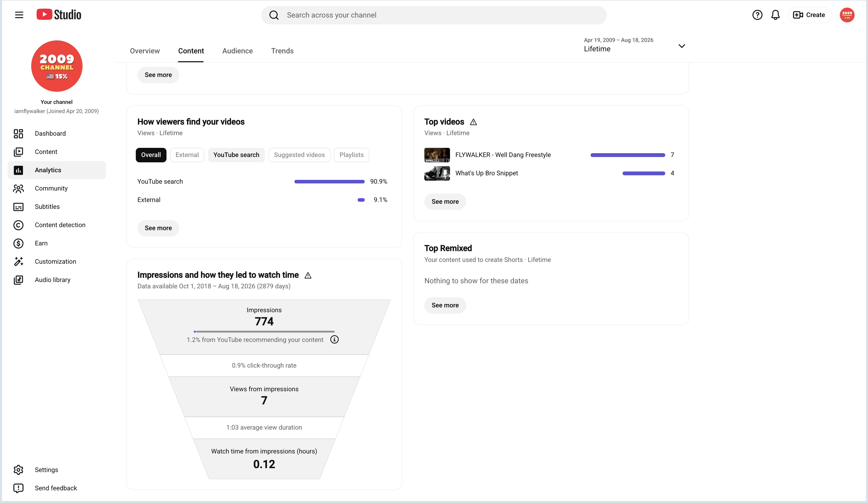This screenshot has width=868, height=503.
Task: Select the Overall traffic filter chip
Action: pyautogui.click(x=151, y=155)
